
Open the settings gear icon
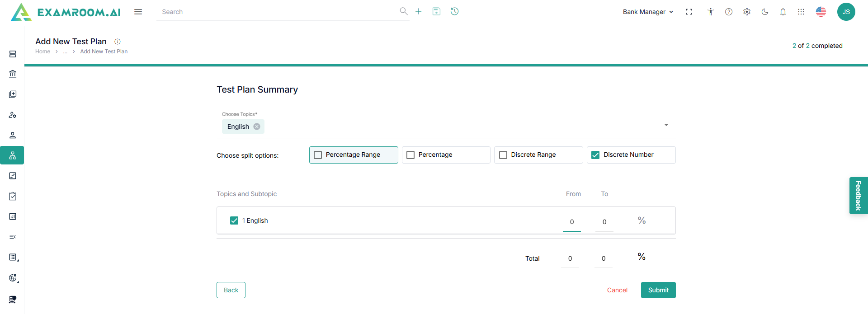pos(747,12)
